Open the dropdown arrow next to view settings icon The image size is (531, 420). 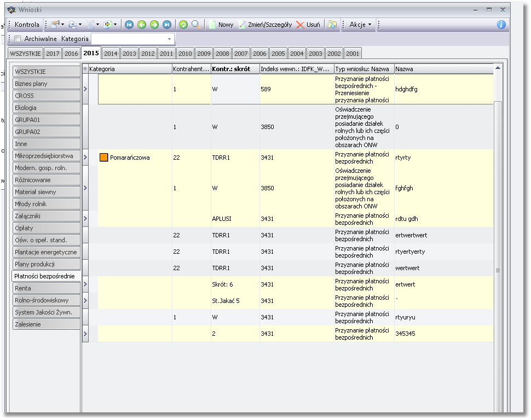62,25
